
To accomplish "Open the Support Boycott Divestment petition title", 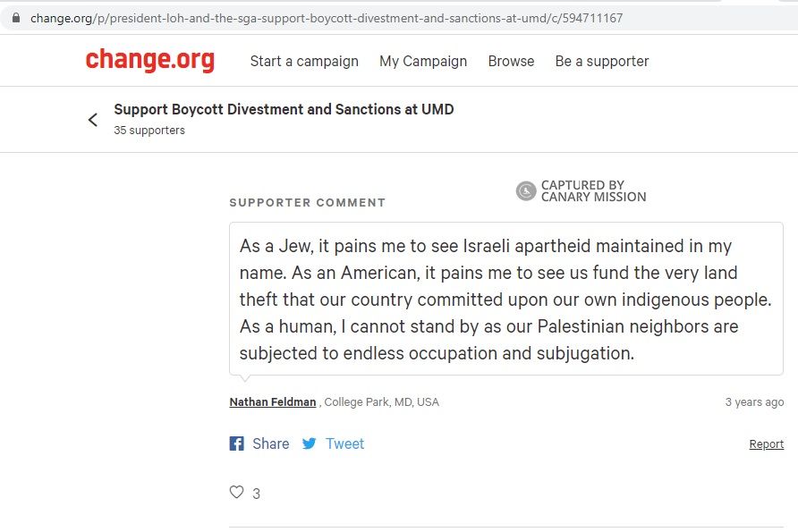I will [284, 109].
